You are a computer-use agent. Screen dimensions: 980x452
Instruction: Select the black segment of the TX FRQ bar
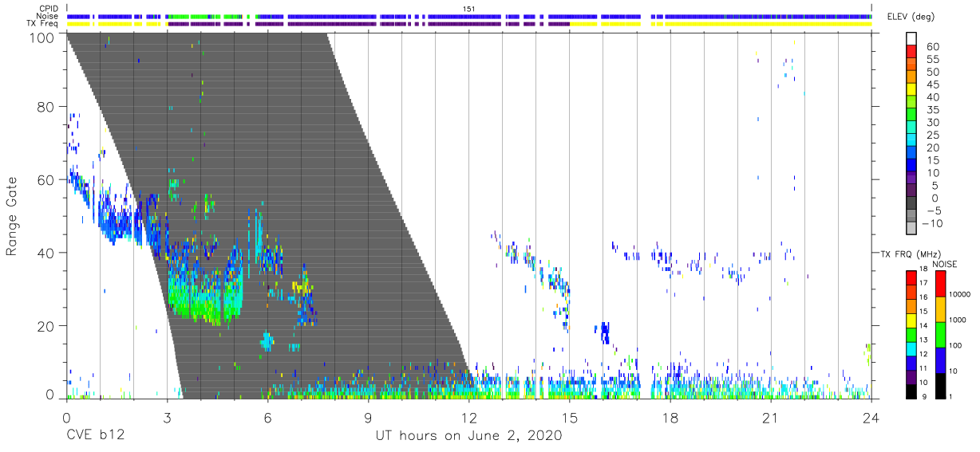pyautogui.click(x=911, y=390)
